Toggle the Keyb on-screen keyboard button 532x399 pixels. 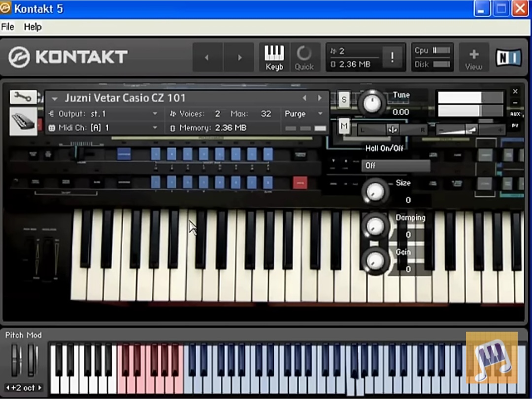coord(274,57)
